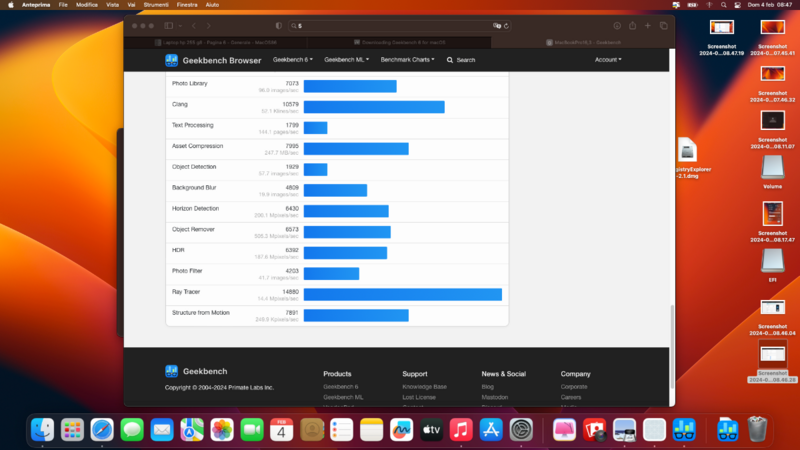Viewport: 800px width, 450px height.
Task: Open Photos from the dock
Action: (x=222, y=430)
